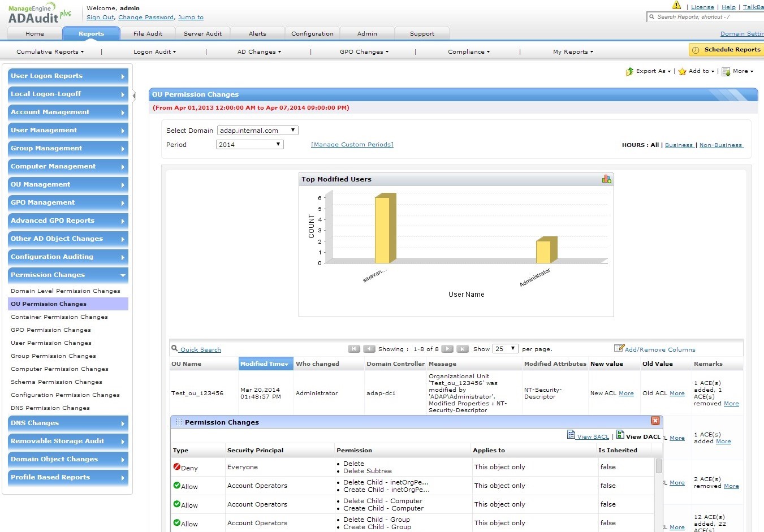Open Manage Custom Periods link
The height and width of the screenshot is (532, 764).
[x=352, y=145]
